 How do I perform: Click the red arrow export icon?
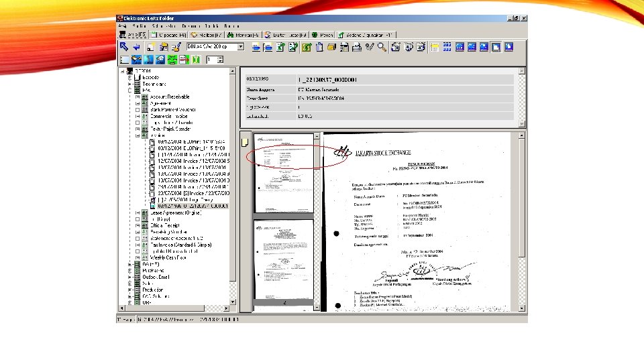tap(184, 60)
